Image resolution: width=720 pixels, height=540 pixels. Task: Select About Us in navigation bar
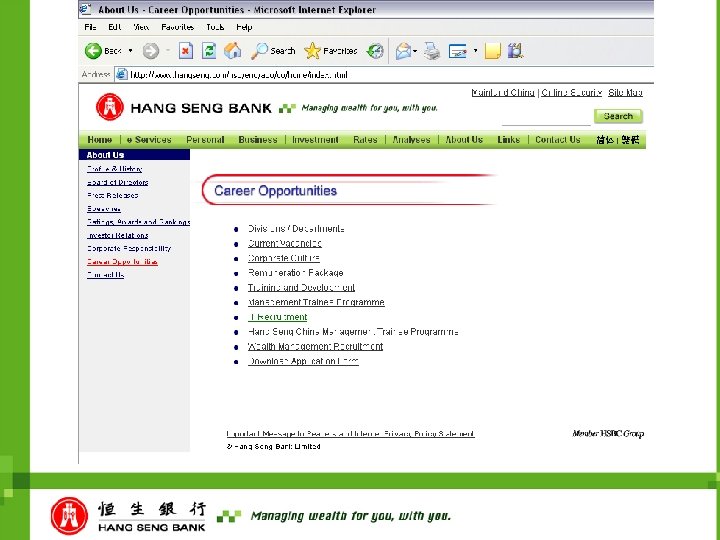(464, 140)
